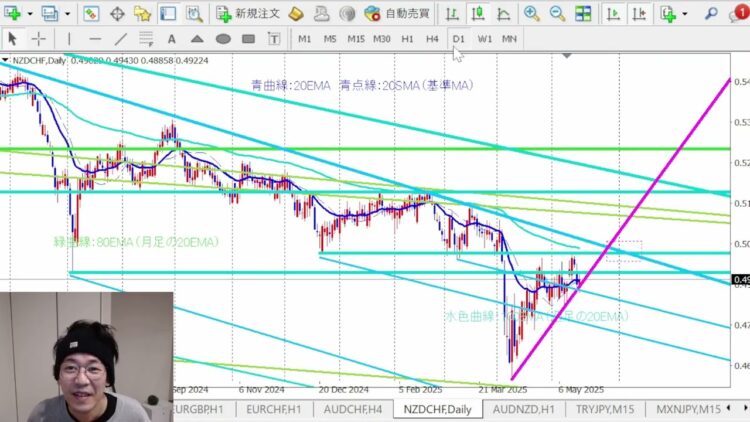Set timeframe to H4
The height and width of the screenshot is (422, 750).
click(x=432, y=38)
